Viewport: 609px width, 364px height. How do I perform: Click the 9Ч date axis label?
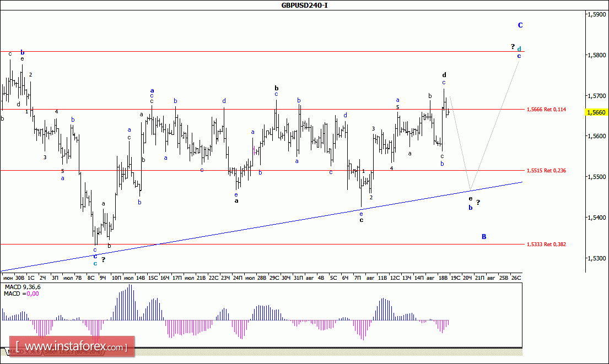click(x=103, y=278)
